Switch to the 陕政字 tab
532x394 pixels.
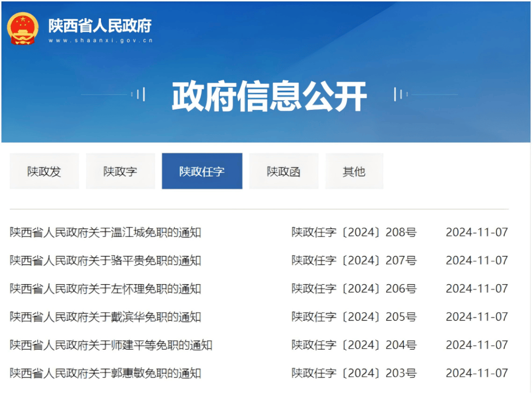click(x=120, y=171)
